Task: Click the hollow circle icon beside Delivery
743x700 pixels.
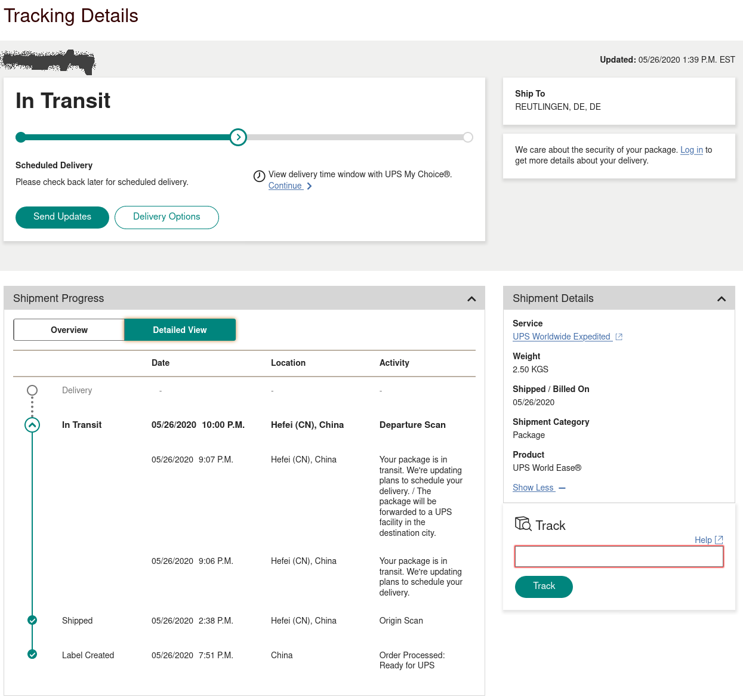Action: [x=32, y=390]
